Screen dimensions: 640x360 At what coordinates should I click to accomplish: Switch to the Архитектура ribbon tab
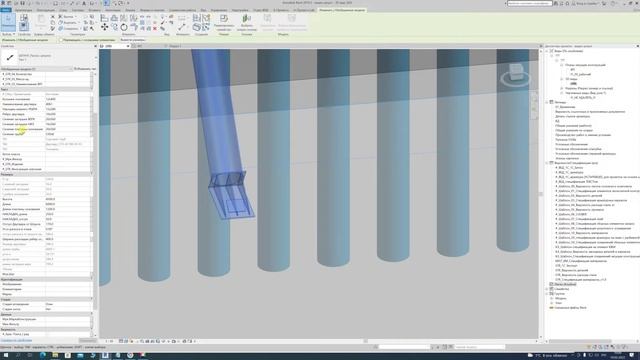point(23,10)
